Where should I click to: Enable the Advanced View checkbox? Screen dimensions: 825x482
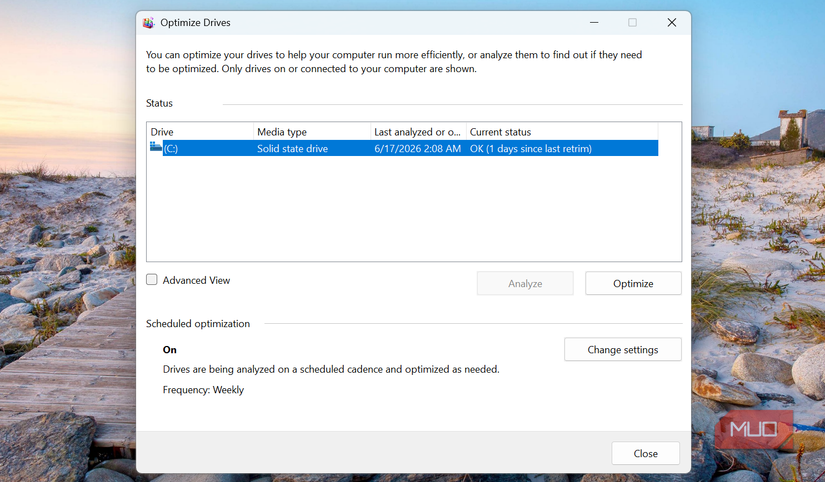pos(152,280)
